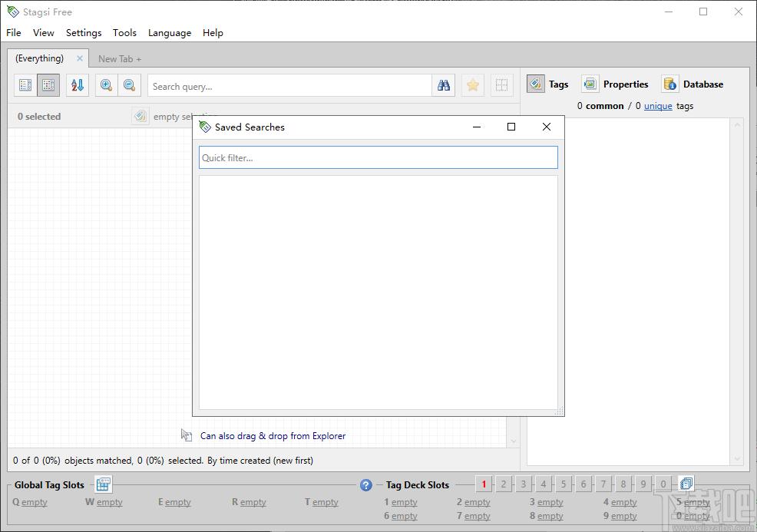Click the status bar objects matched text

coord(164,461)
